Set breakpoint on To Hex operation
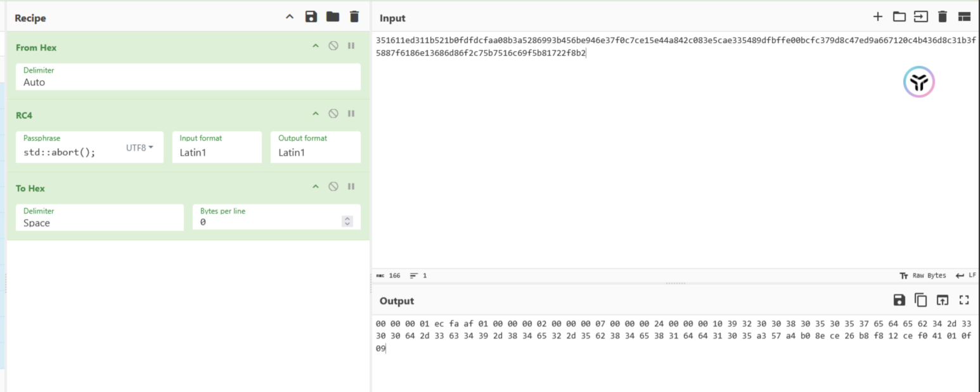This screenshot has height=392, width=980. [351, 186]
